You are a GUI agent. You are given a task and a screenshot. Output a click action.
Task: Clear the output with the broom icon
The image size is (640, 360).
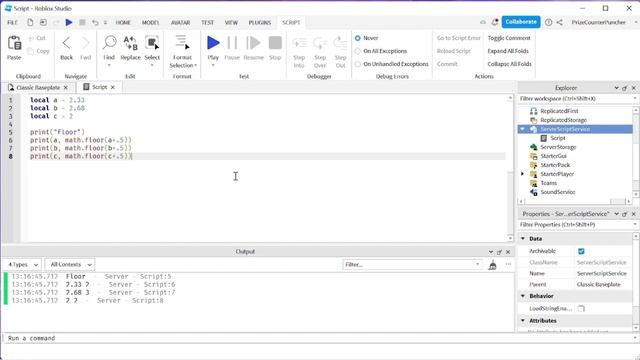[493, 264]
